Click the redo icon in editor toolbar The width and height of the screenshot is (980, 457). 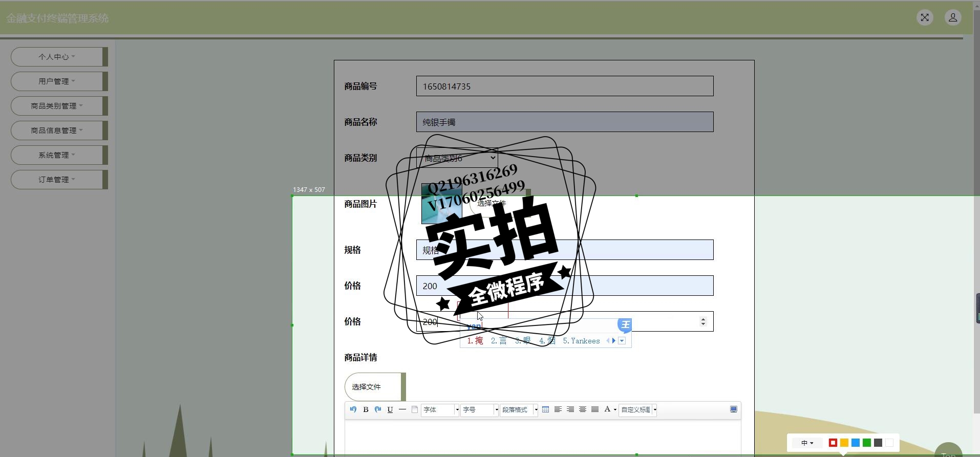click(378, 409)
